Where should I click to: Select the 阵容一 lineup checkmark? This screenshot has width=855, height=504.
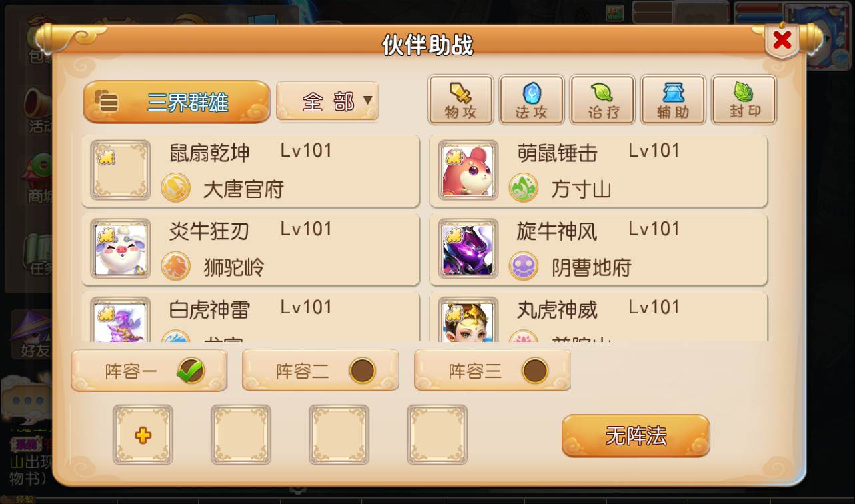(190, 371)
